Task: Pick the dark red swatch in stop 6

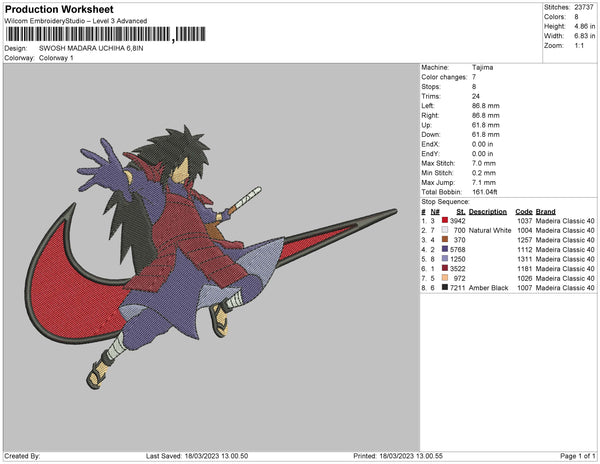Action: click(445, 269)
